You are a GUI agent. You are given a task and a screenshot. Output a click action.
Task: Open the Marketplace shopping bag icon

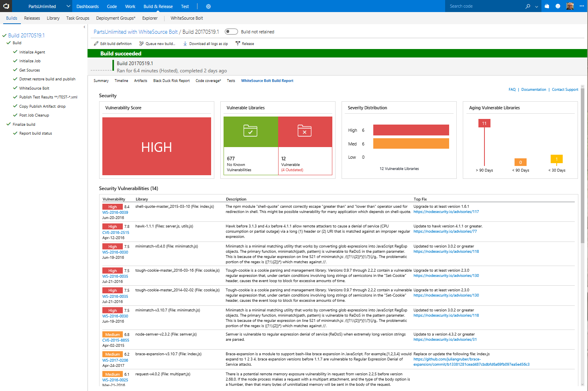pyautogui.click(x=547, y=6)
